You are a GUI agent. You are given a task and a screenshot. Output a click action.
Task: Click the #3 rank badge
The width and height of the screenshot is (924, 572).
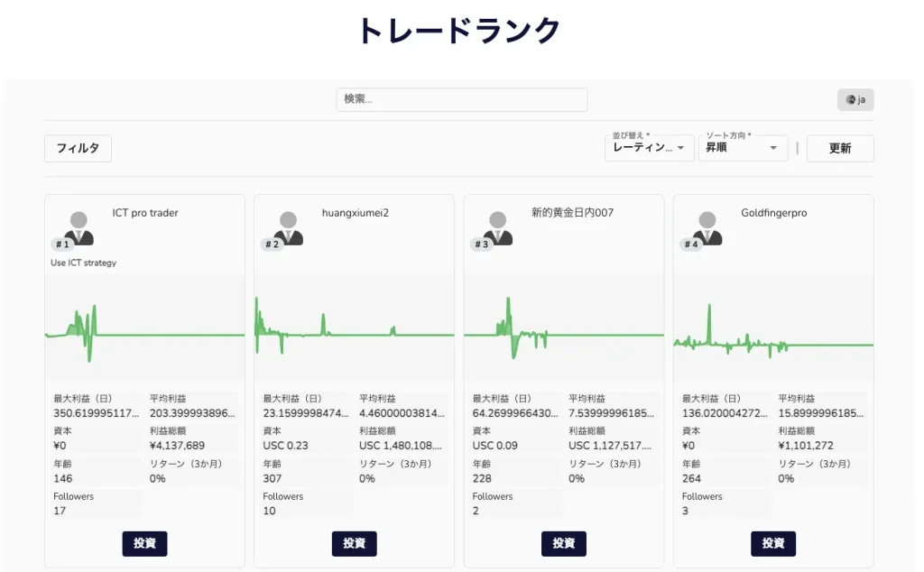tap(483, 242)
